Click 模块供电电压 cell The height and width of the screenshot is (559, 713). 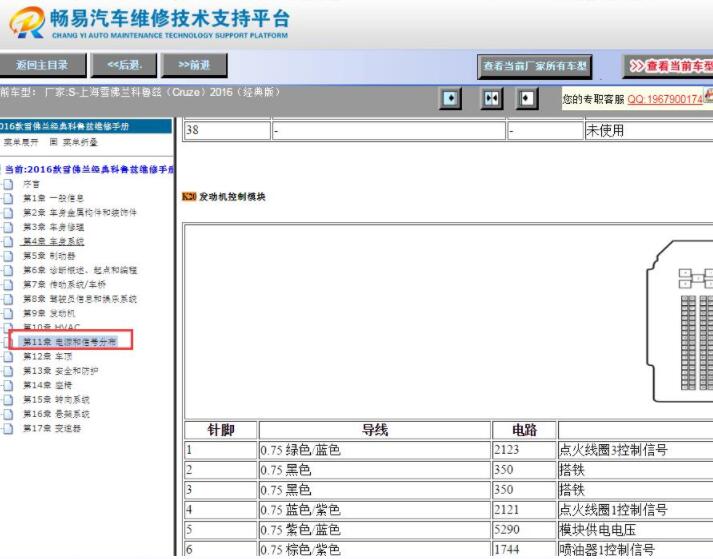point(636,530)
